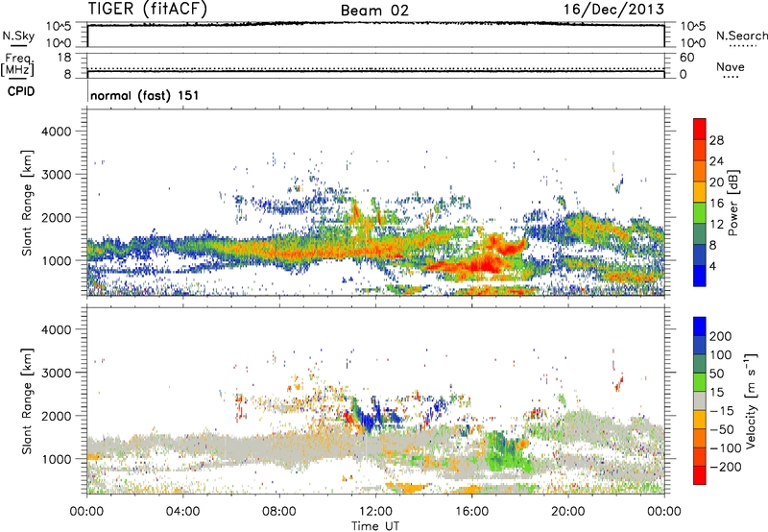Select the bright blue top Velocity color segment

(700, 326)
